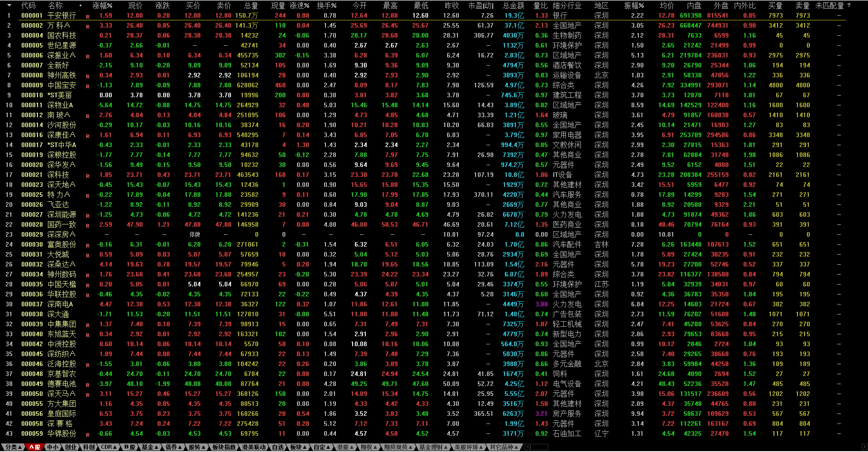Sort by 现价 column header

[135, 5]
